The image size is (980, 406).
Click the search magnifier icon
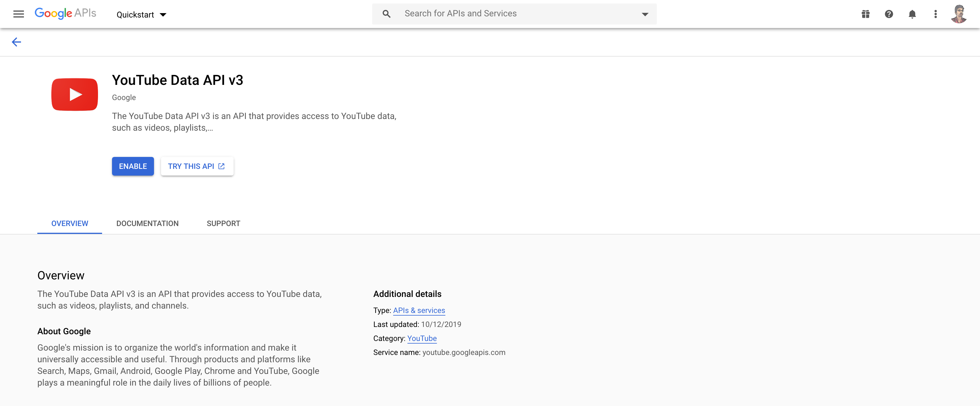coord(386,14)
